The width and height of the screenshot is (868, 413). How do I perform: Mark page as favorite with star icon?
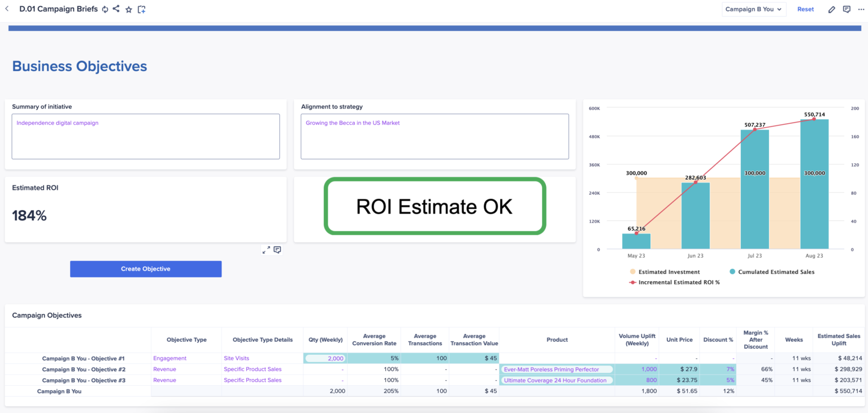(x=129, y=10)
